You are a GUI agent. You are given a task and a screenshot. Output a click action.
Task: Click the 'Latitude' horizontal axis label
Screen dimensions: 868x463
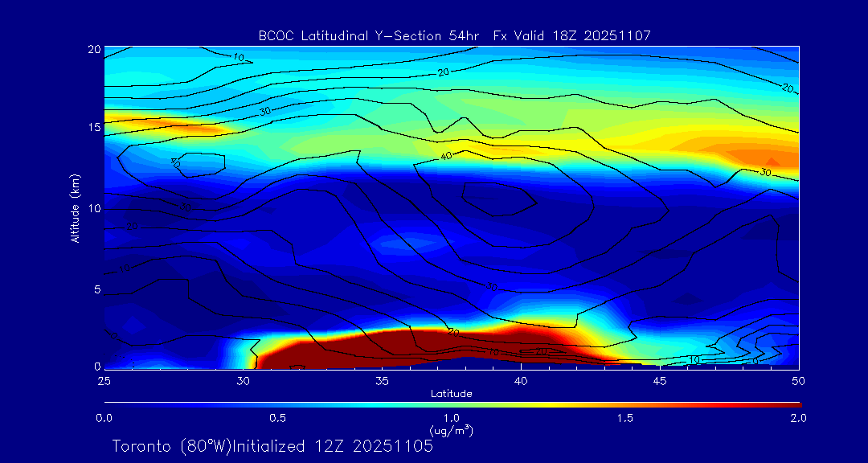(452, 394)
